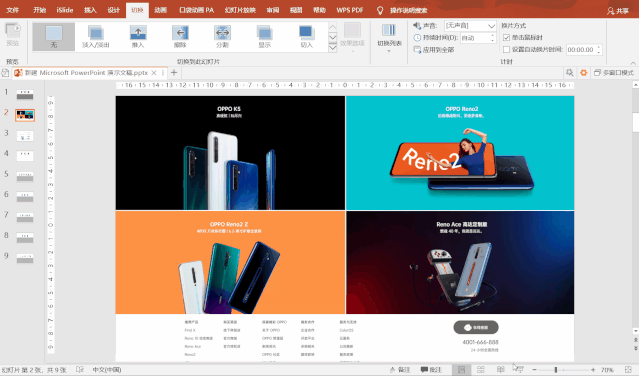
Task: Switch to the 动画 Animations tab
Action: click(x=161, y=10)
